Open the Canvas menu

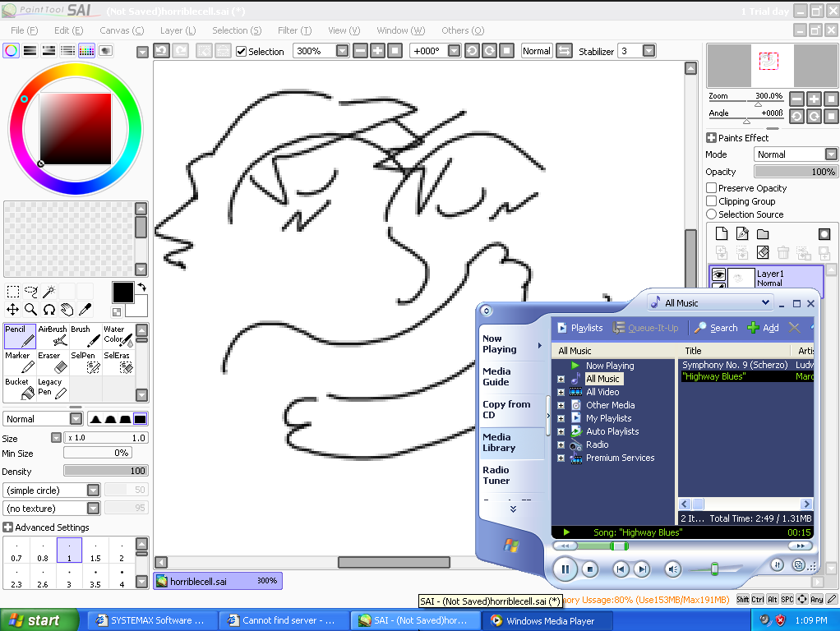pos(121,30)
